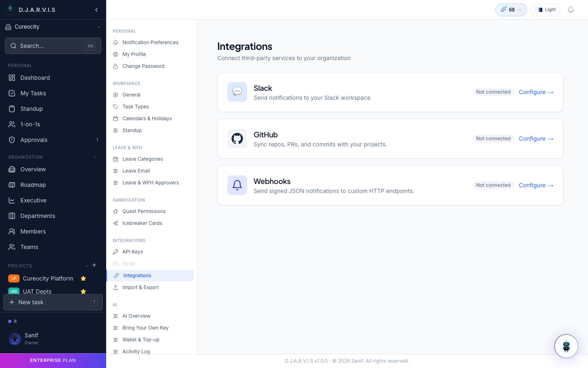Click the Roadmap map icon
This screenshot has width=588, height=368.
pos(12,185)
